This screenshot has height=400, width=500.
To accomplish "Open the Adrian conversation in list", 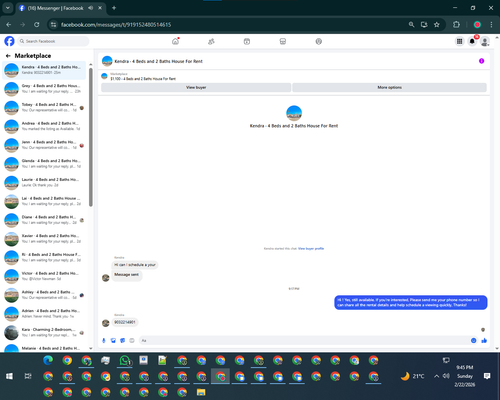I will coord(44,313).
